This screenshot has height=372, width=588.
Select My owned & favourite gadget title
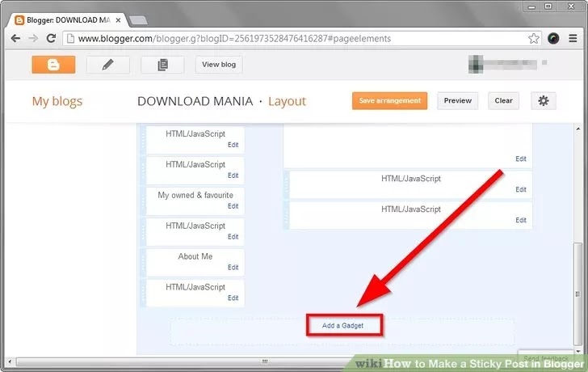pyautogui.click(x=195, y=195)
